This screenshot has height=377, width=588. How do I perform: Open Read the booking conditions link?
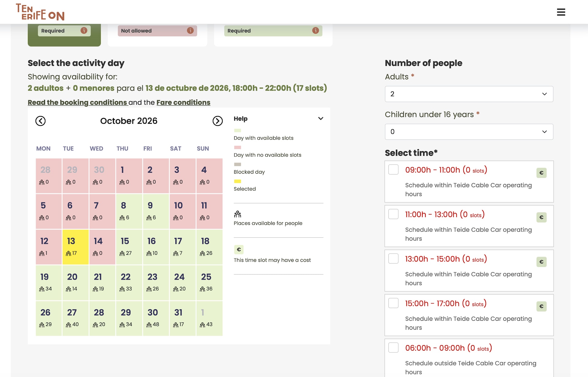pos(77,102)
